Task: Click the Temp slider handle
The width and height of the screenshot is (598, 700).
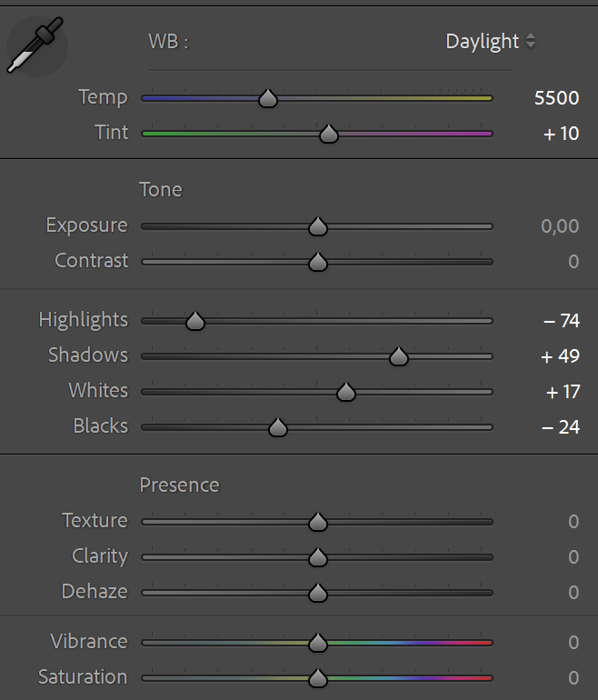Action: point(267,98)
